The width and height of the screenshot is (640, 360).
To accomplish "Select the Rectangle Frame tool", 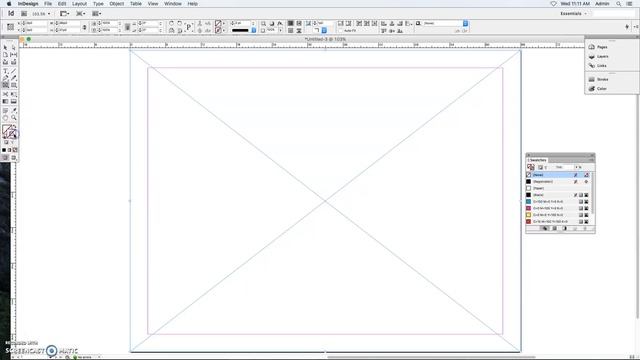I will 5,85.
